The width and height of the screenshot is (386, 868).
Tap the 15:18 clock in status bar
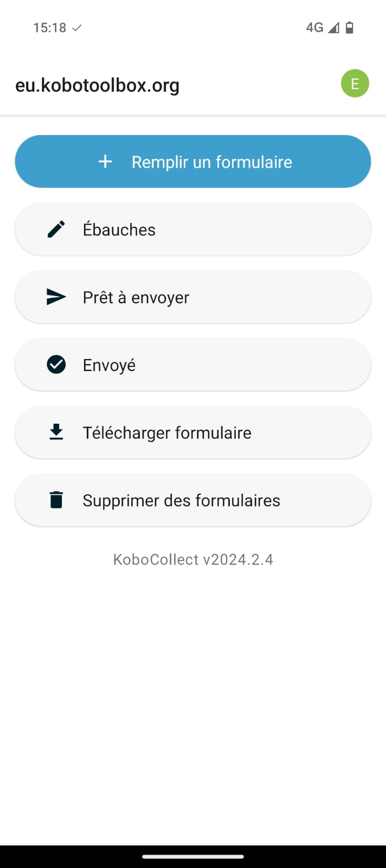click(x=49, y=28)
